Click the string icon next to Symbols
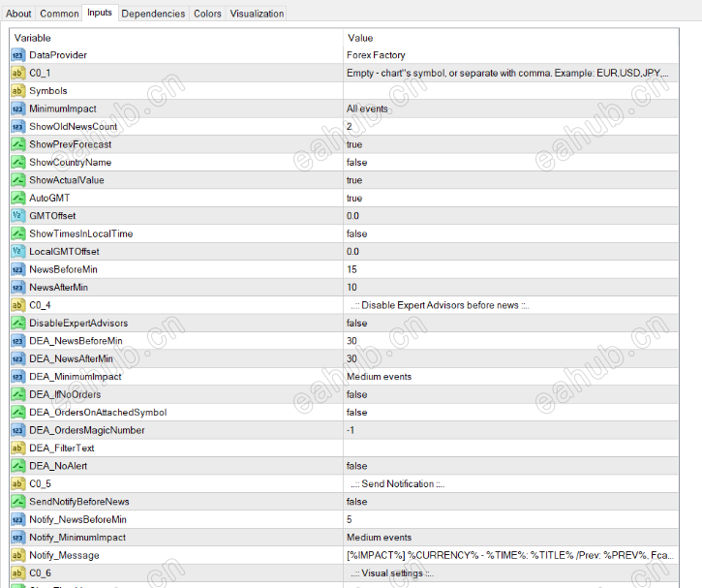The width and height of the screenshot is (702, 588). [x=17, y=91]
